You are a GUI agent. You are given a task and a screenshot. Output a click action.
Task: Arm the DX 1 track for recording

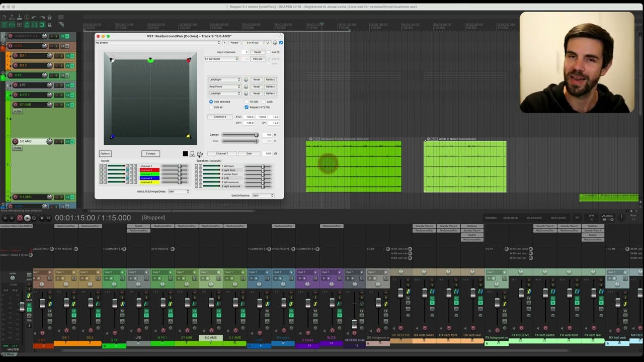pos(15,56)
